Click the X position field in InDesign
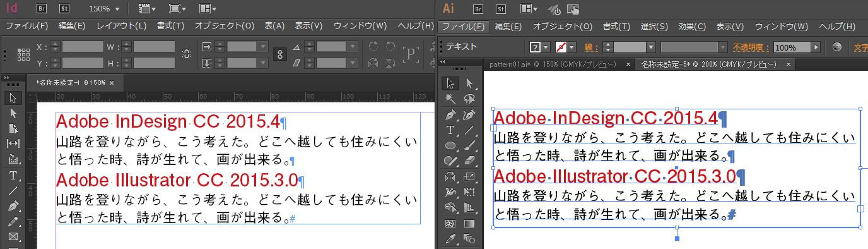This screenshot has width=868, height=249. [83, 46]
